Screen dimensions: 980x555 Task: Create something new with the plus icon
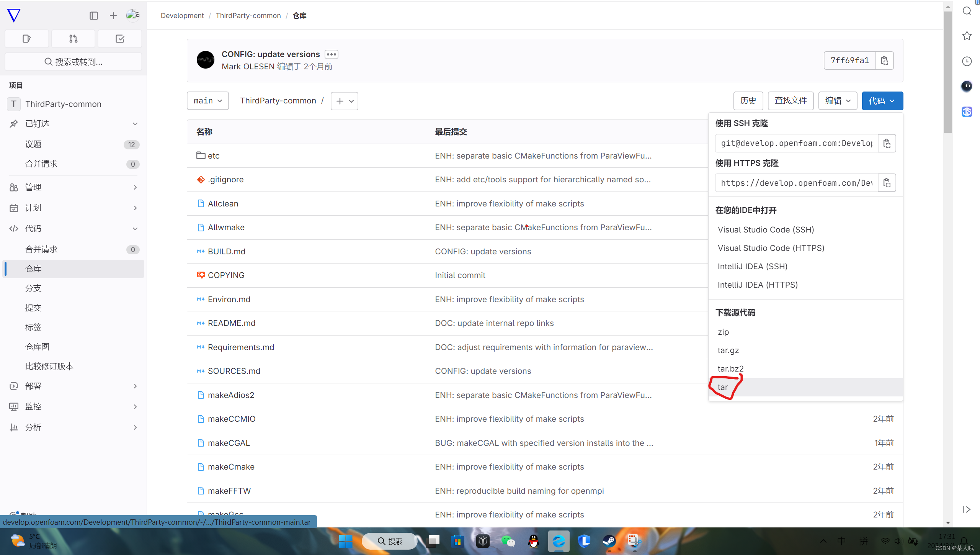click(x=113, y=16)
